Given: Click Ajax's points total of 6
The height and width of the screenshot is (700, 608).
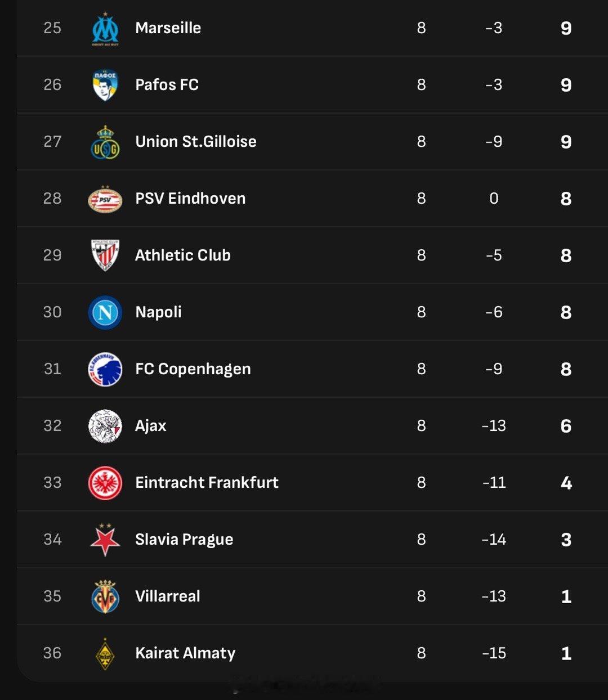Looking at the screenshot, I should (x=566, y=426).
